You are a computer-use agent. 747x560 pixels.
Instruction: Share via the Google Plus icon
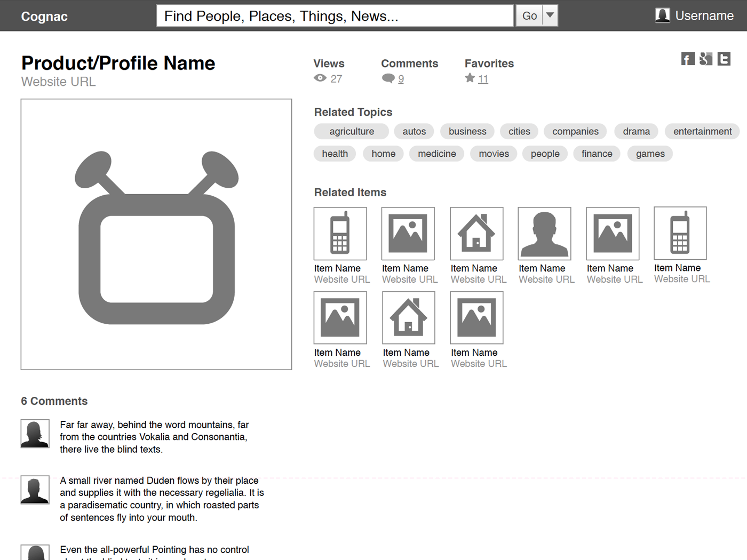706,59
